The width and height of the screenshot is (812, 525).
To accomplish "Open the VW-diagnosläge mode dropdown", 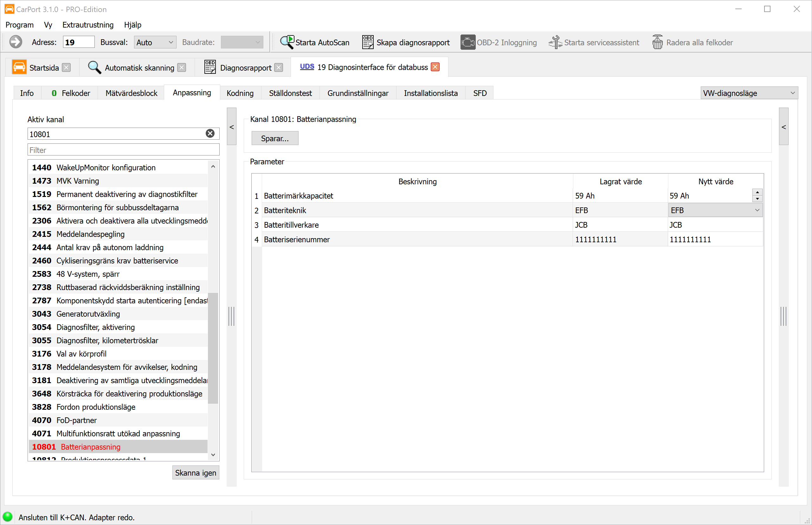I will coord(749,93).
